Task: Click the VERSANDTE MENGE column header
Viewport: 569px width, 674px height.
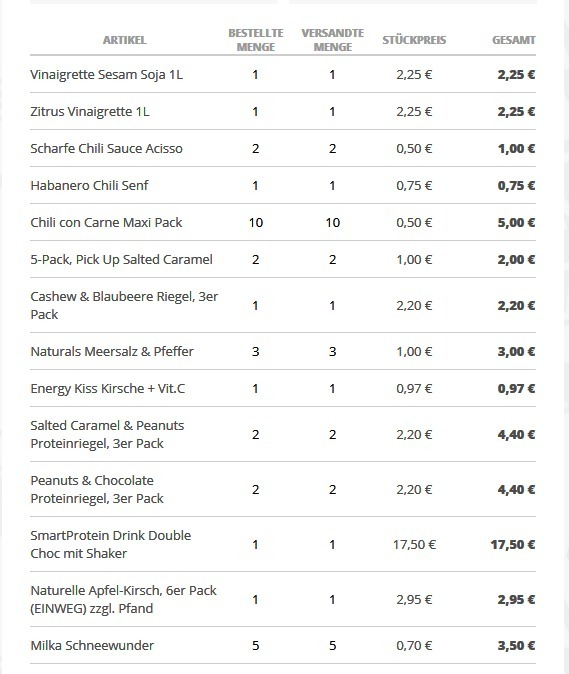Action: 333,40
